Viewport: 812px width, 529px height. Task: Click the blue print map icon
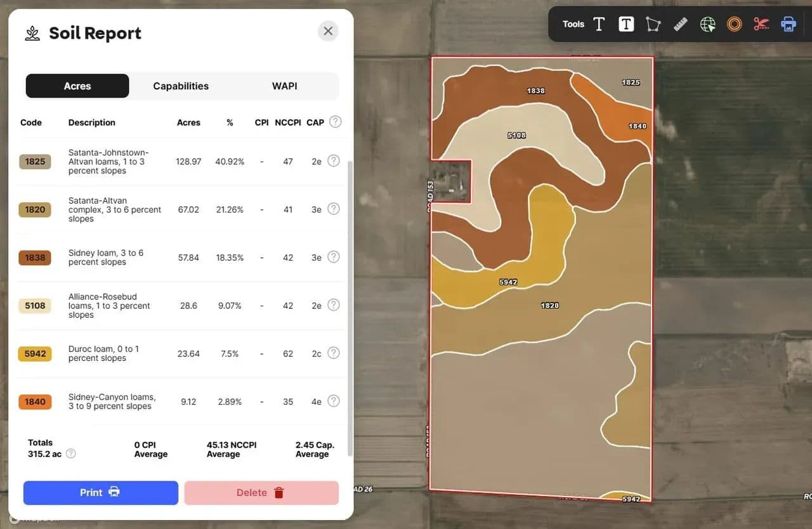point(789,24)
